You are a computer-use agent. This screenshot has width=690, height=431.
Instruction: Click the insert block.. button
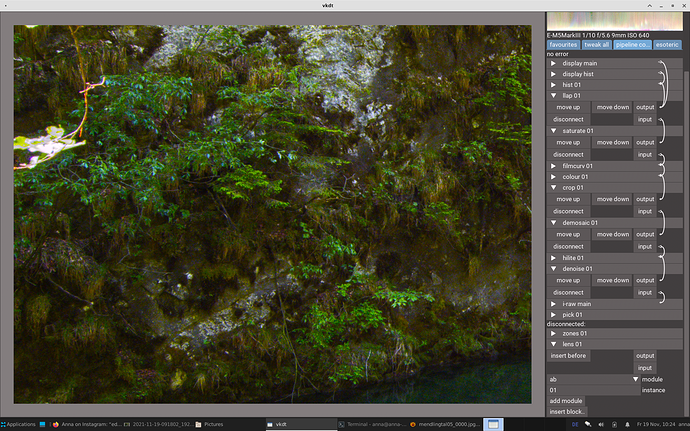[567, 412]
